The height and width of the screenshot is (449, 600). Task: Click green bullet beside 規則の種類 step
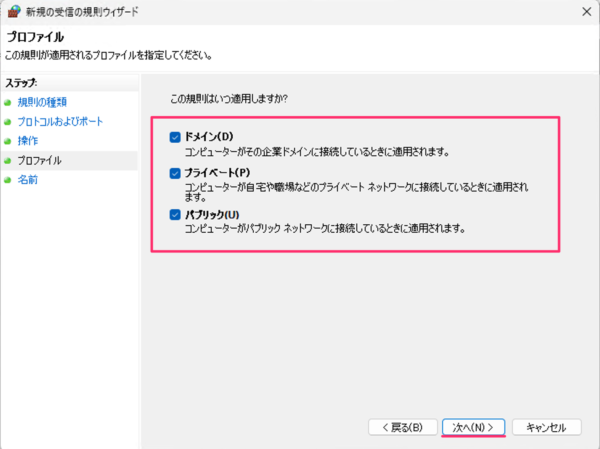(8, 103)
